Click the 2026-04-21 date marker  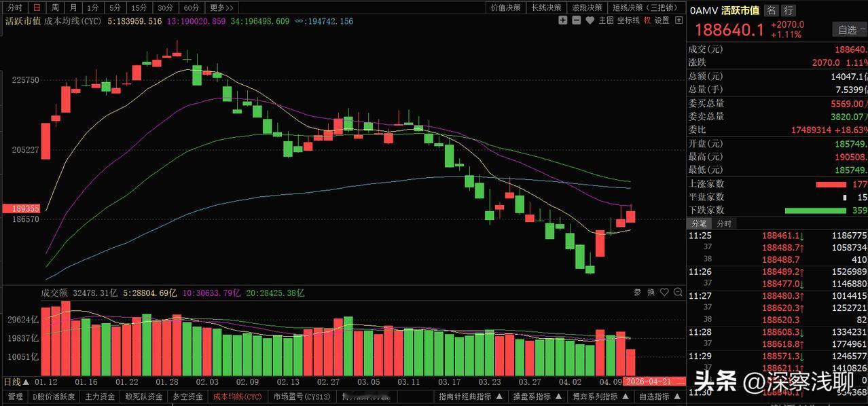655,382
